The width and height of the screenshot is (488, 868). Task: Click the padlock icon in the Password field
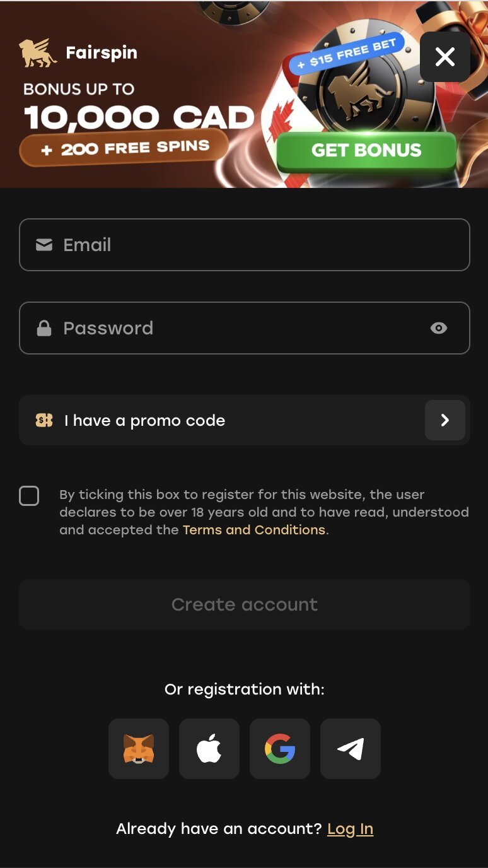[x=44, y=327]
